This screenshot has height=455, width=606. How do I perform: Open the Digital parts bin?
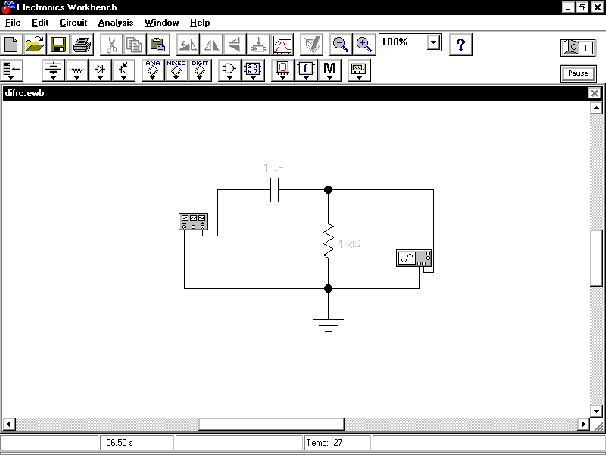click(253, 70)
